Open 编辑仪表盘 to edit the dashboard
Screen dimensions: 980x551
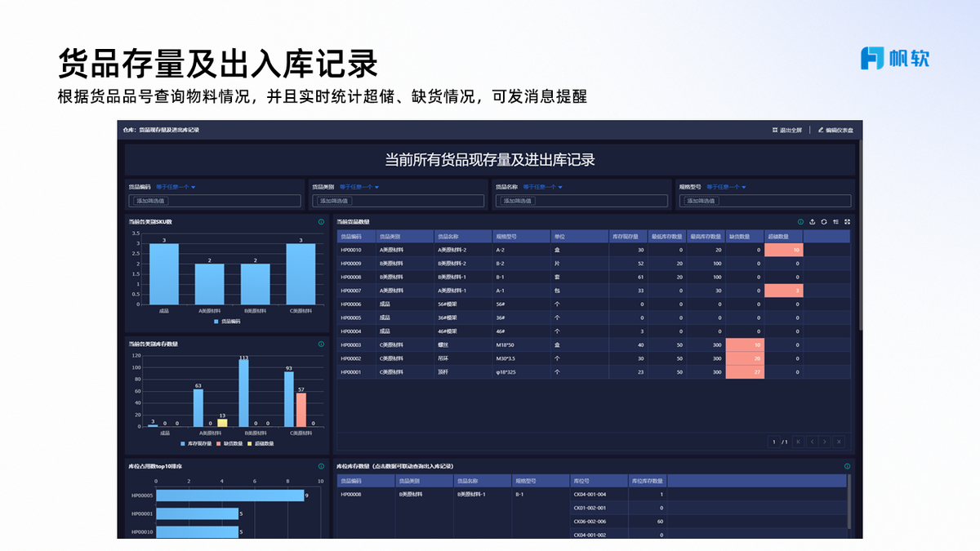point(836,130)
